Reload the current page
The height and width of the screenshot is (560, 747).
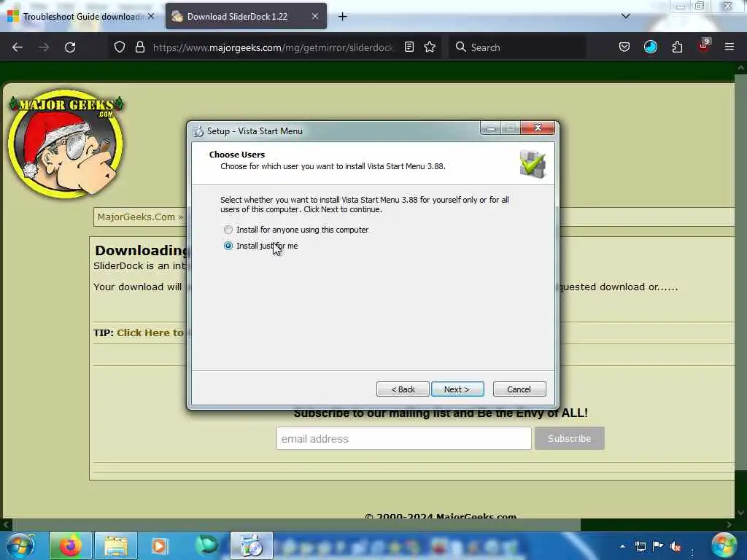point(70,47)
